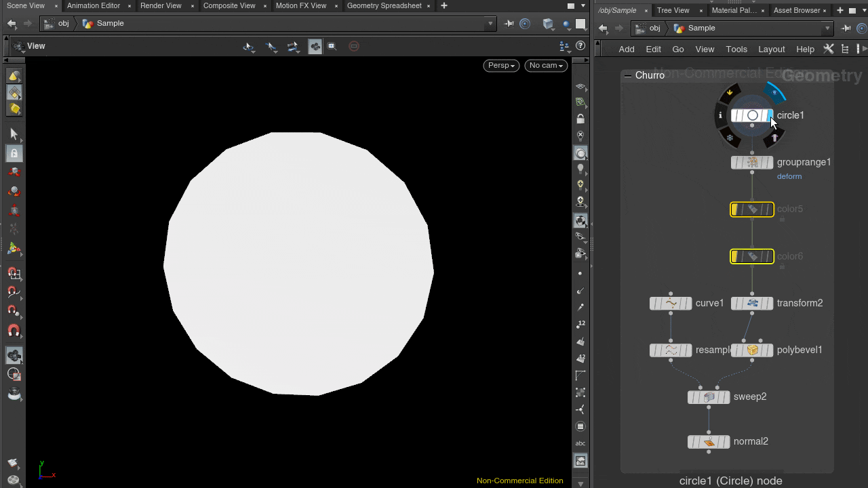Click the snowflake freeze icon near circle1
Viewport: 868px width, 488px height.
tap(730, 138)
